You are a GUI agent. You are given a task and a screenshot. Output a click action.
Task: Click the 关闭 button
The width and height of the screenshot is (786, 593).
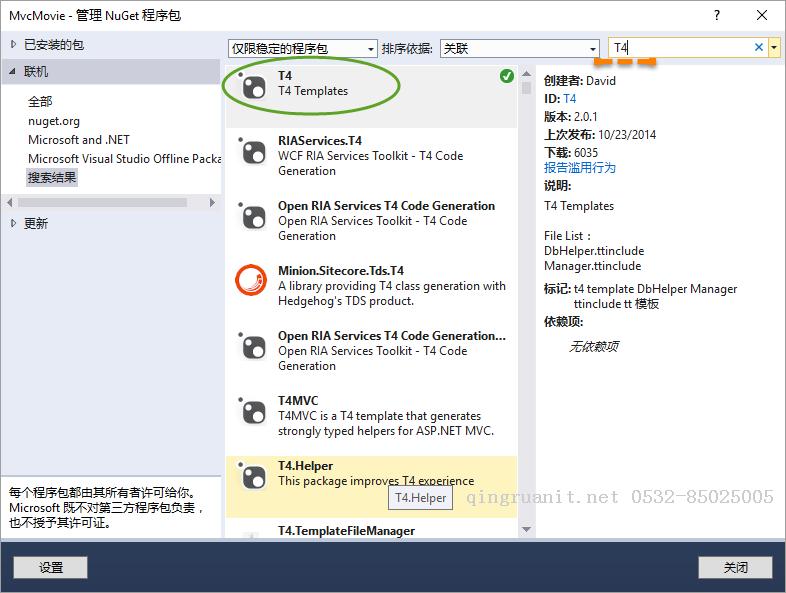pyautogui.click(x=735, y=567)
